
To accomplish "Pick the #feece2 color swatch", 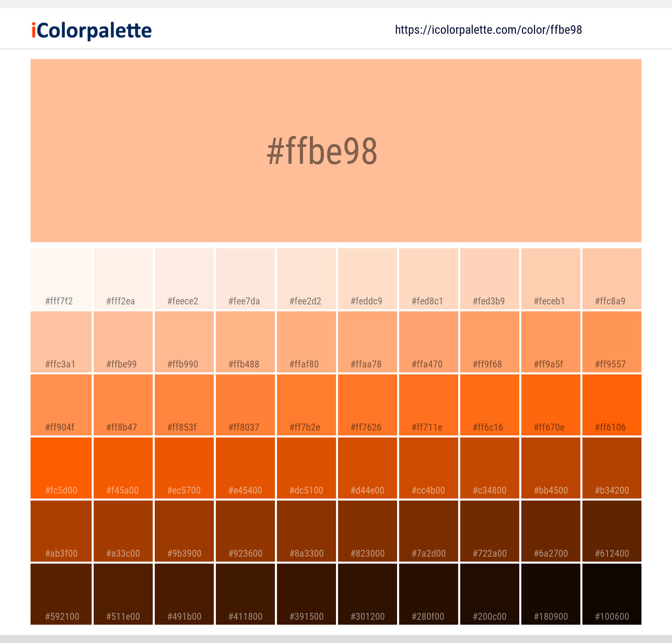I will [x=184, y=279].
